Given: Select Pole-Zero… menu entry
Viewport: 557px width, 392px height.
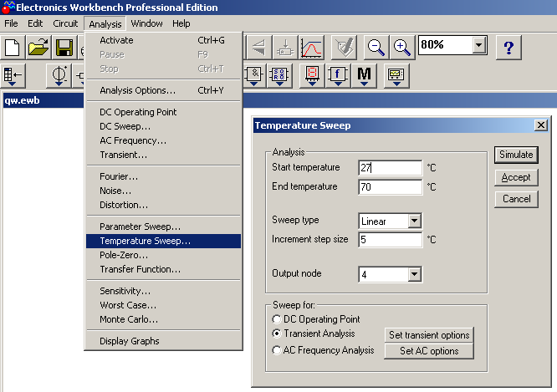Looking at the screenshot, I should [x=163, y=255].
